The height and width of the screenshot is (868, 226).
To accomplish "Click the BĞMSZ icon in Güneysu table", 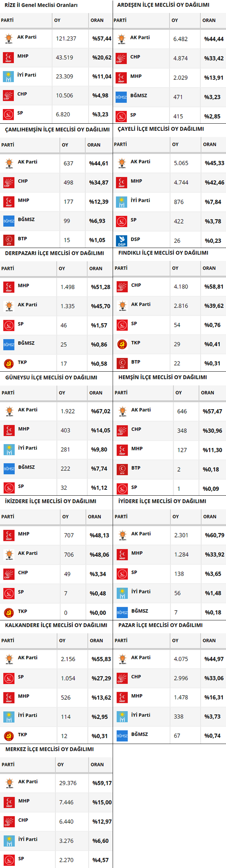I will tap(9, 468).
